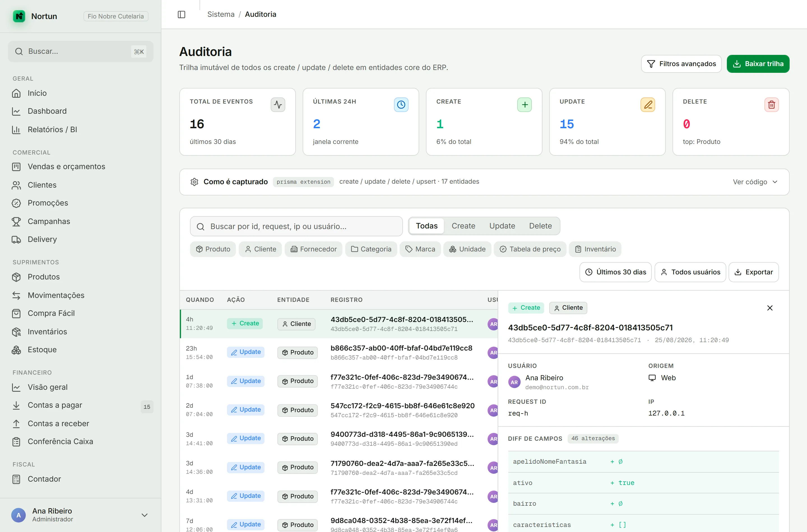Click the activity icon on Total de Eventos card
The image size is (807, 532).
coord(278,104)
